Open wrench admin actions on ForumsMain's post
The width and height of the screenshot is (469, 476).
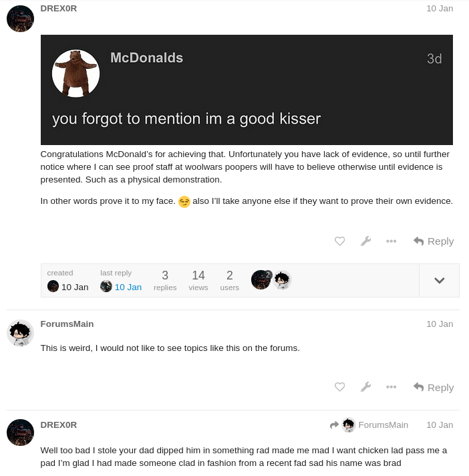click(x=365, y=387)
